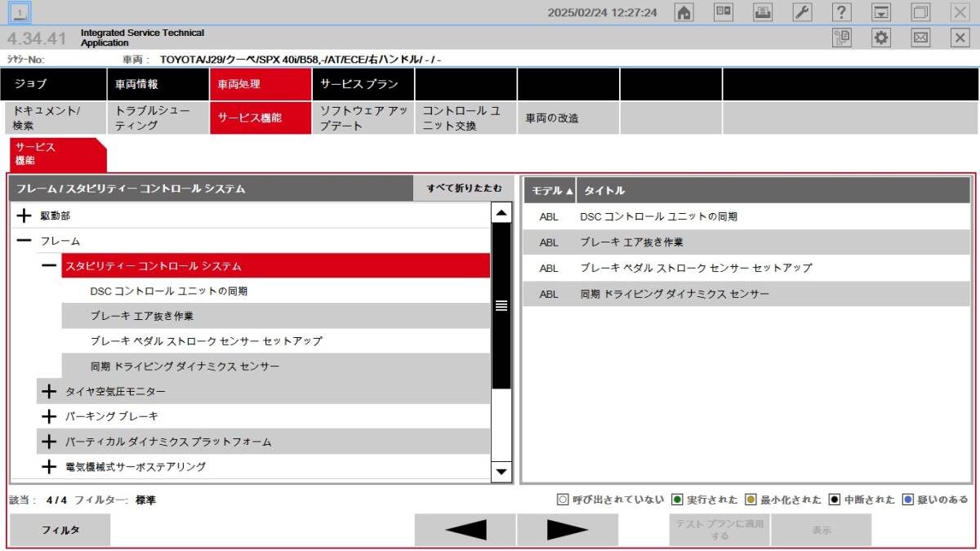Select ブレーキ エア抜き作業 in the tree
Viewport: 980px width, 551px height.
pyautogui.click(x=142, y=316)
